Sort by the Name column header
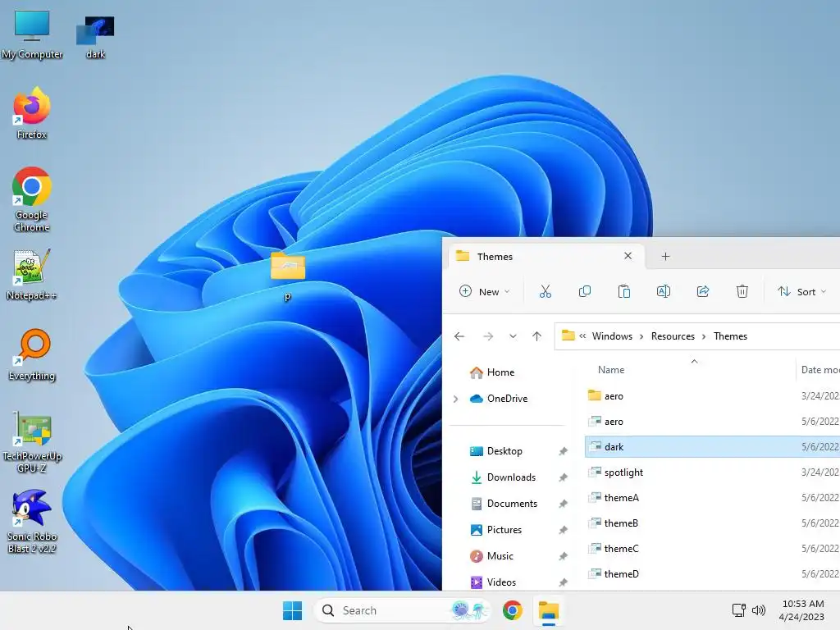This screenshot has width=840, height=630. (610, 370)
